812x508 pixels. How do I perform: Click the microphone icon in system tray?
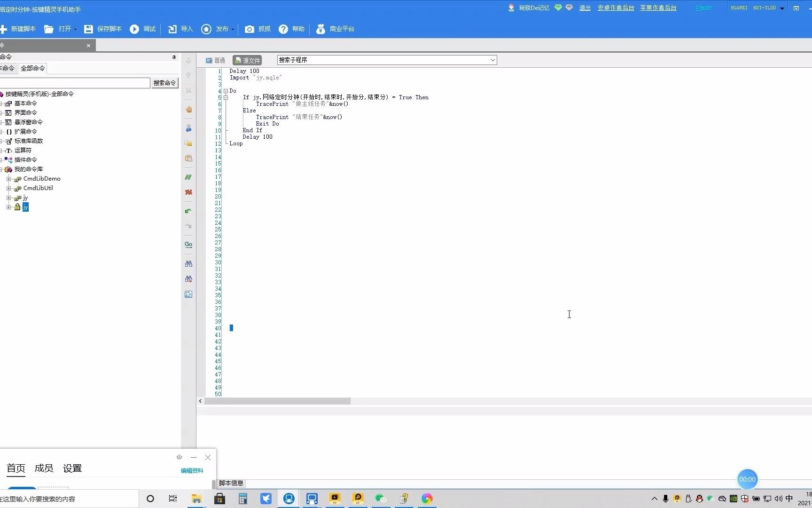pos(665,499)
